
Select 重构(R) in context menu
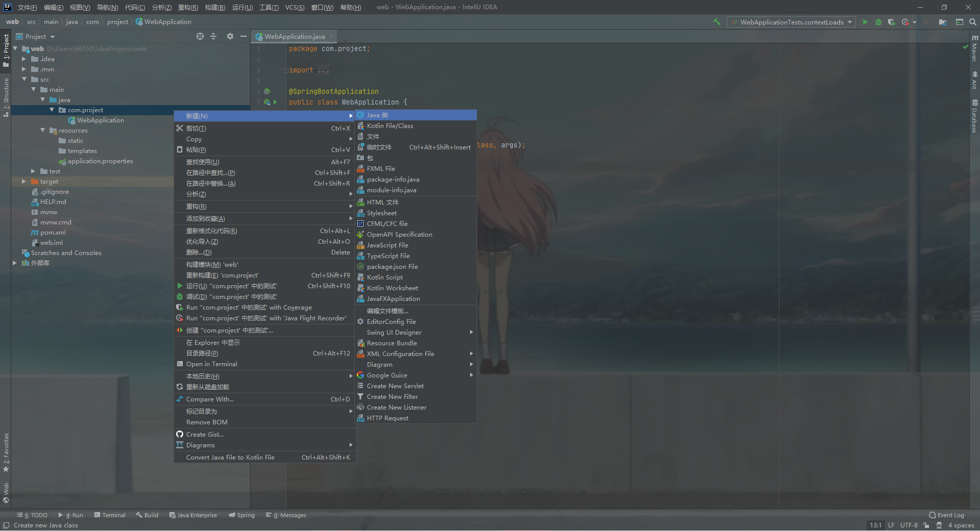point(264,207)
